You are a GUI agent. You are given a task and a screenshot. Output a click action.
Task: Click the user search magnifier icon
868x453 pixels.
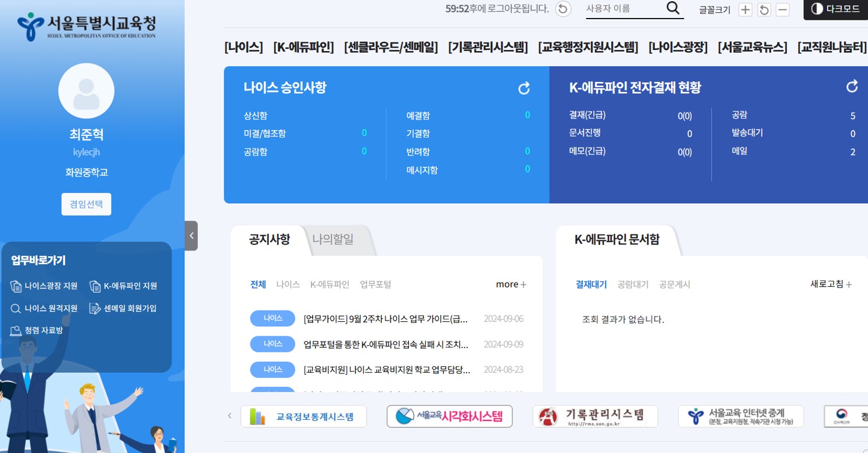pyautogui.click(x=673, y=8)
